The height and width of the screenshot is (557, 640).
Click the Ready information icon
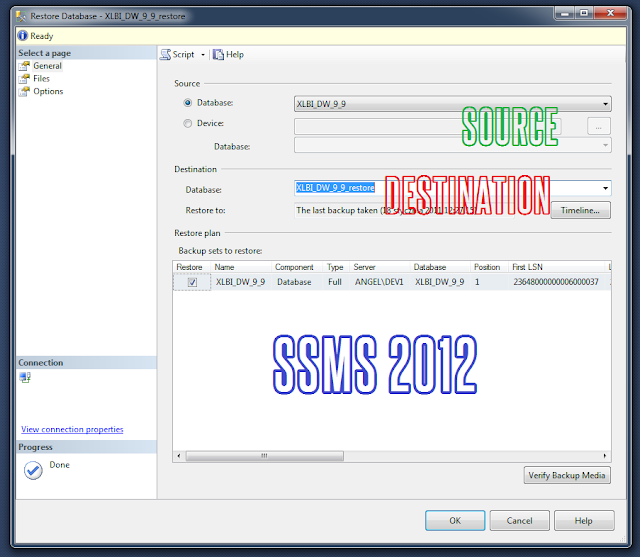pyautogui.click(x=23, y=36)
